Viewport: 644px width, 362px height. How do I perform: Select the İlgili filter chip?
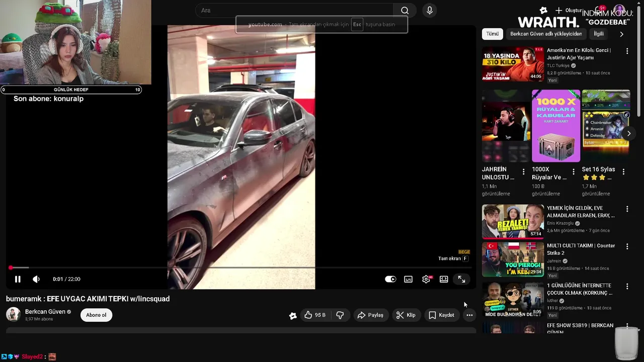click(599, 34)
